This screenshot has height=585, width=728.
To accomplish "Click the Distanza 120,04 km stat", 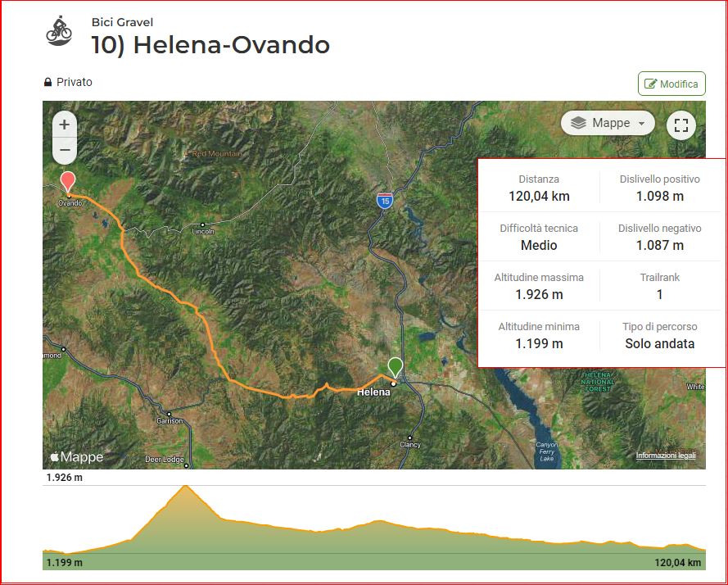I will (539, 188).
